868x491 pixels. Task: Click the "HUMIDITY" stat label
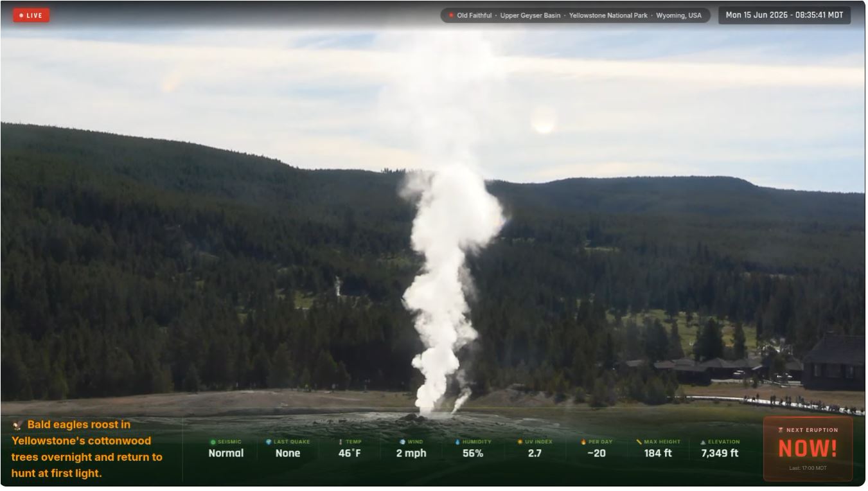coord(477,442)
